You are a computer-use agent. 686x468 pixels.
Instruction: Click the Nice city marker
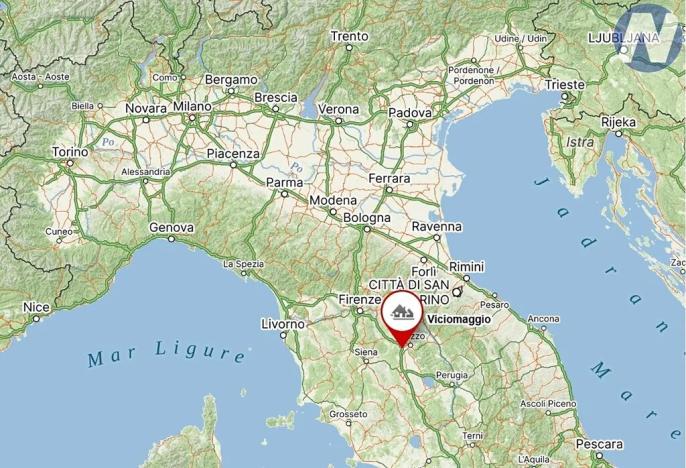click(x=36, y=319)
